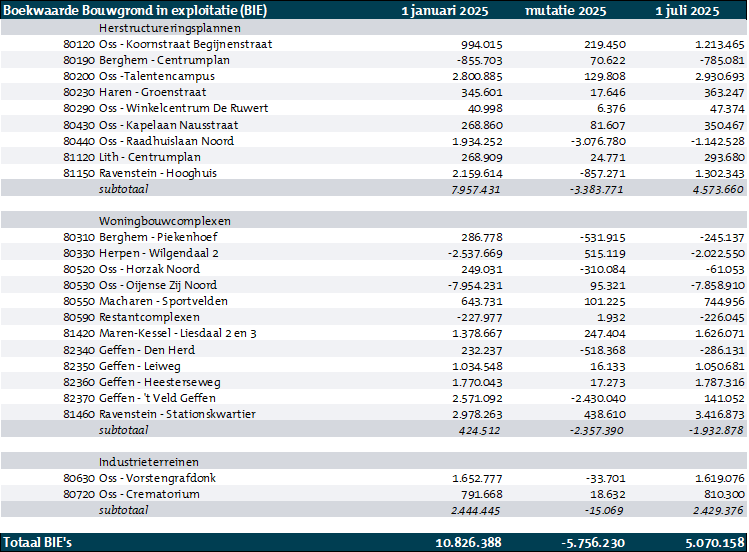
Task: Click the 'Oss - Raadhuislaan Noord' project name
Action: (x=166, y=141)
